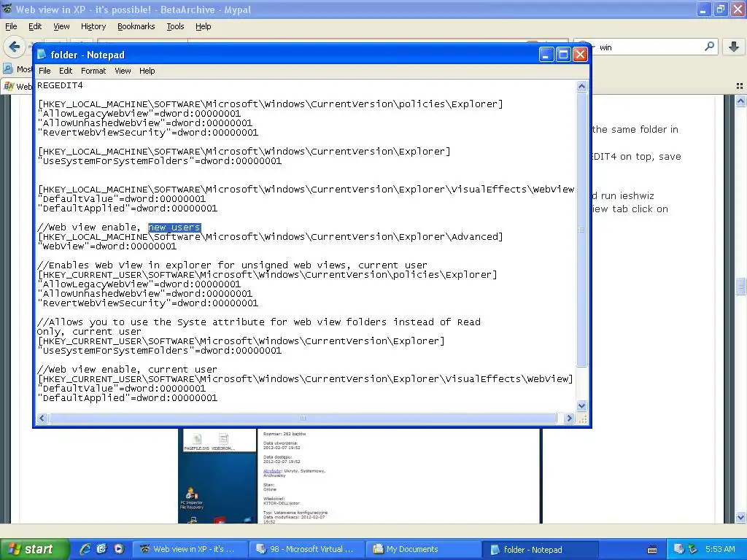The height and width of the screenshot is (560, 747).
Task: Open Mypal browser View menu
Action: [x=61, y=26]
